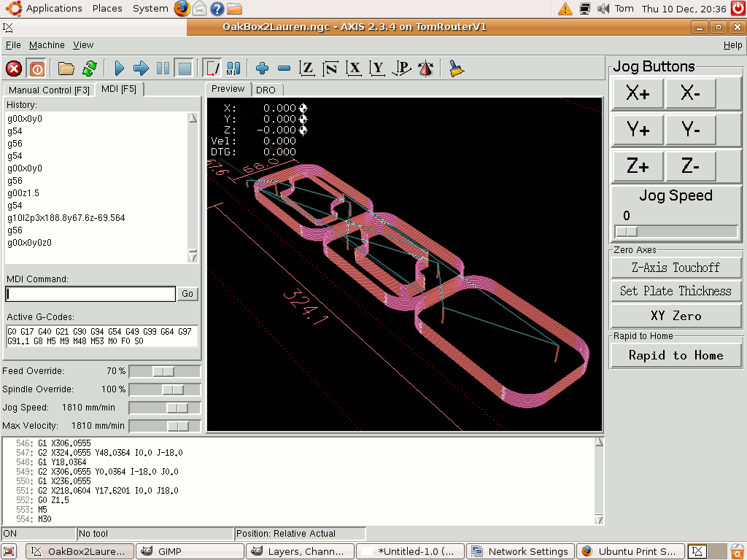This screenshot has width=747, height=560.
Task: Zoom out with the minus icon
Action: [x=285, y=69]
